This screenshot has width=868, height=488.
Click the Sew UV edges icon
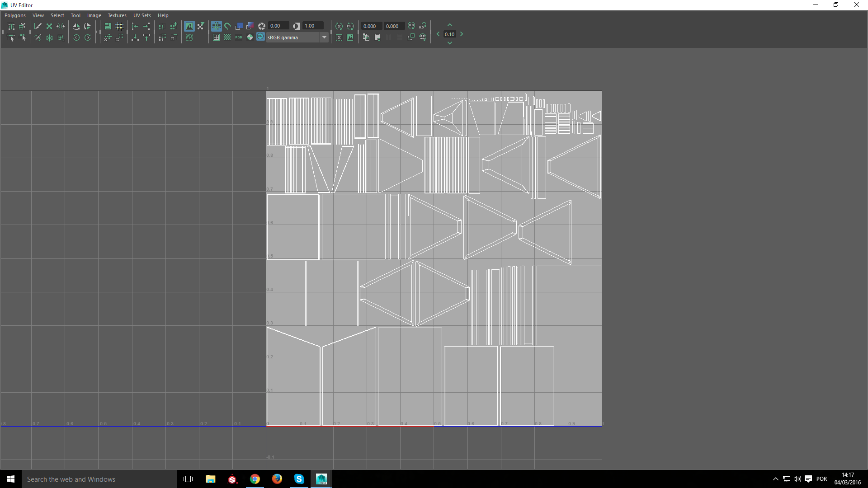[61, 26]
